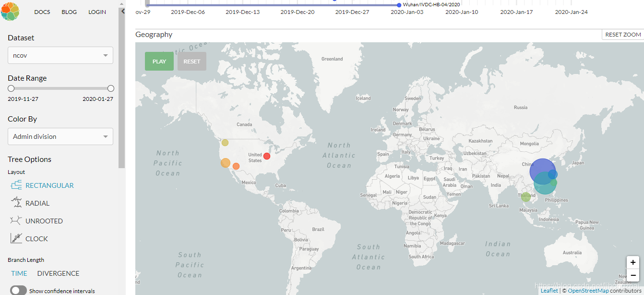Open the BLOG page
Viewport: 644px width, 295px height.
point(69,12)
